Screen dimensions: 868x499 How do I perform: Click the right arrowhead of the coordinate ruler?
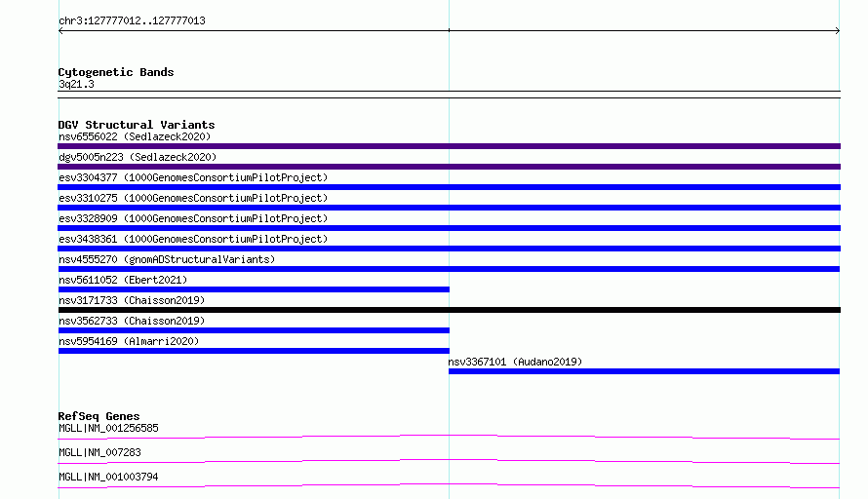click(x=837, y=31)
